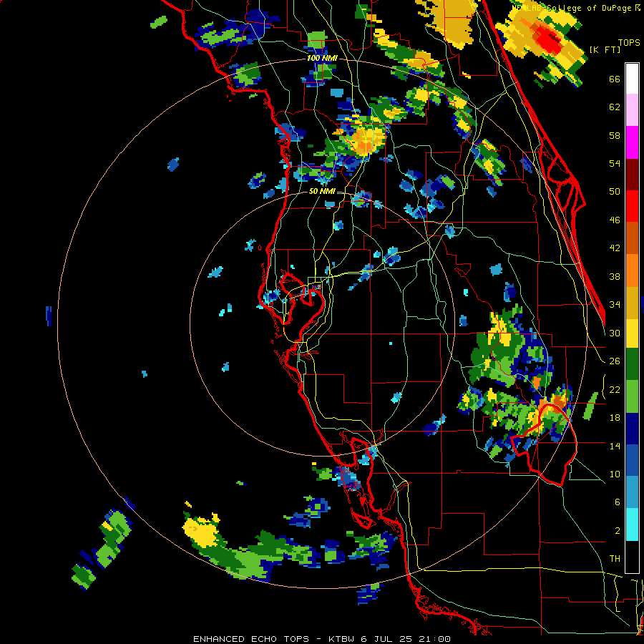The height and width of the screenshot is (644, 644).
Task: Pick the bright red legend swatch
Action: click(632, 207)
